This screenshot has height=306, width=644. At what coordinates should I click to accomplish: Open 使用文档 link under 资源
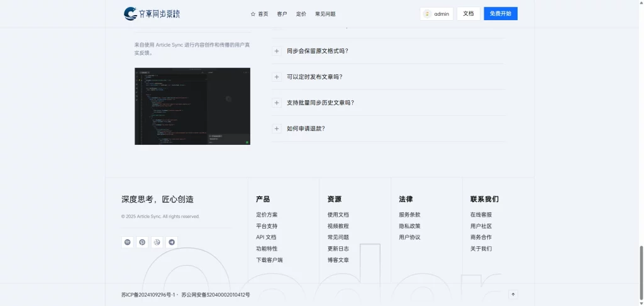(x=338, y=215)
